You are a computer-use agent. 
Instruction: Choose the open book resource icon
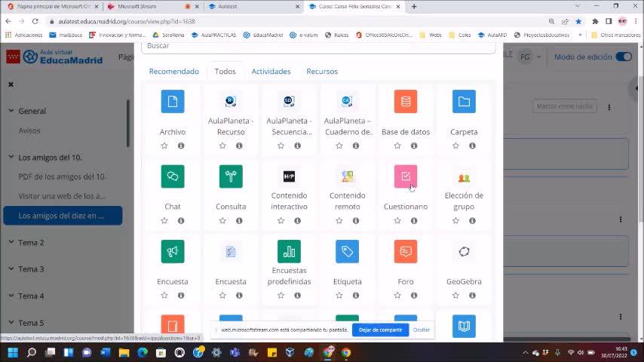pos(464,327)
